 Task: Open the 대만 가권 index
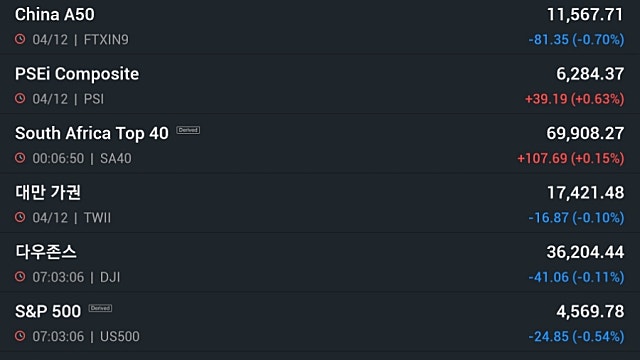tap(320, 203)
